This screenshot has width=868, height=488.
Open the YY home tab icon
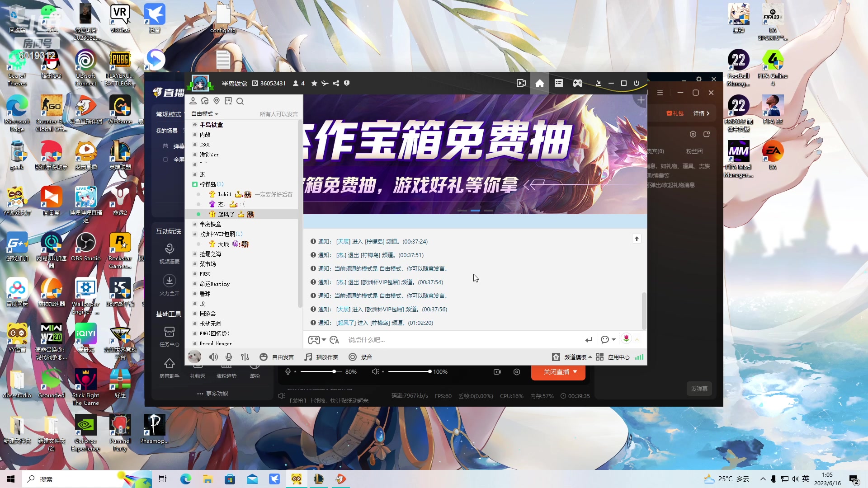(x=540, y=83)
